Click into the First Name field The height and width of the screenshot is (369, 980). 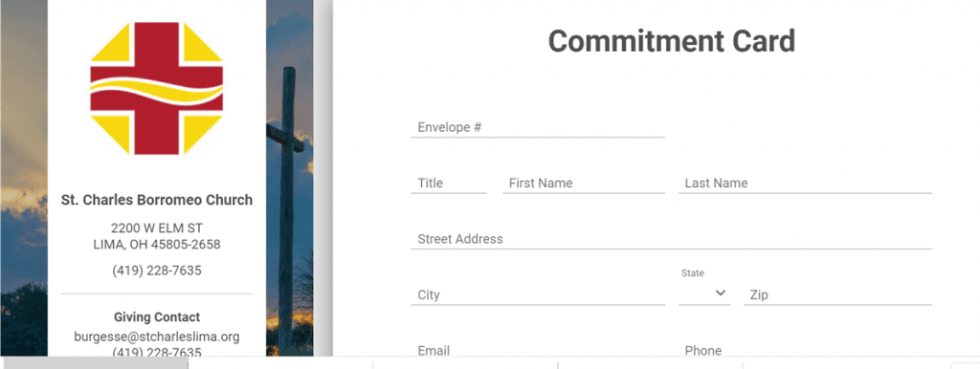pyautogui.click(x=584, y=183)
